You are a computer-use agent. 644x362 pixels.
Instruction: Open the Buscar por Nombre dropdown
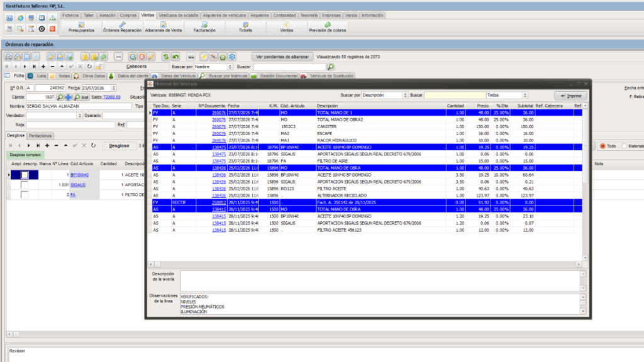point(230,67)
